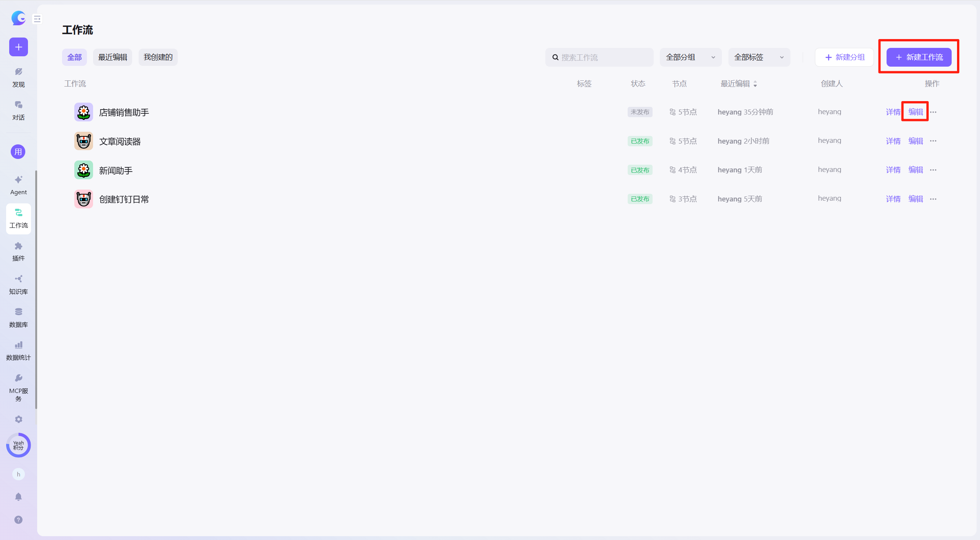
Task: Open 详情 for 创建钉钉日常
Action: pos(893,199)
